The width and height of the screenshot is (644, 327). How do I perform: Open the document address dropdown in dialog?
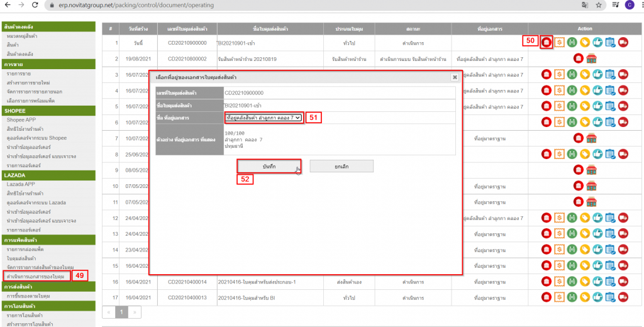click(x=264, y=118)
